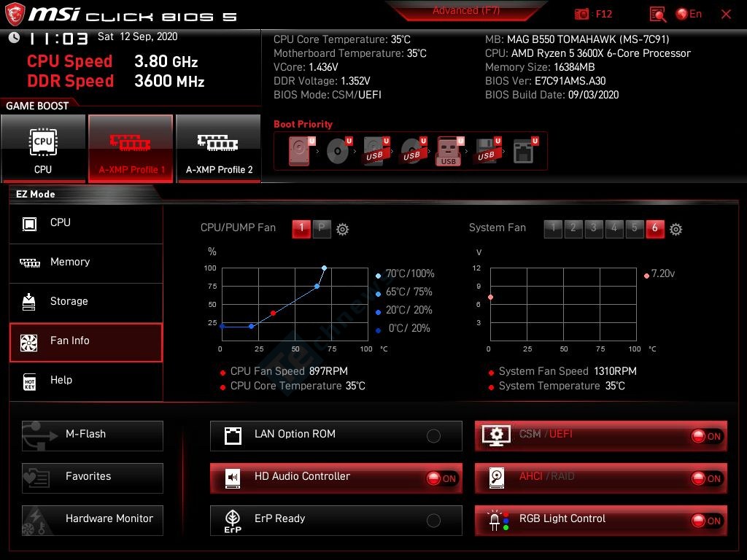Screen dimensions: 747x560
Task: Click the 20°C/20% fan curve point
Action: (x=252, y=326)
